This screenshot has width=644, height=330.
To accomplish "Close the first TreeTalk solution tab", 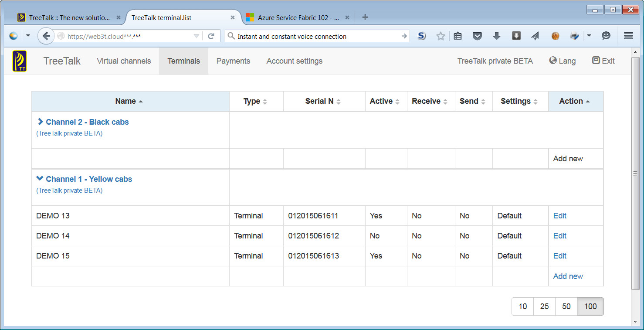I will pyautogui.click(x=119, y=18).
